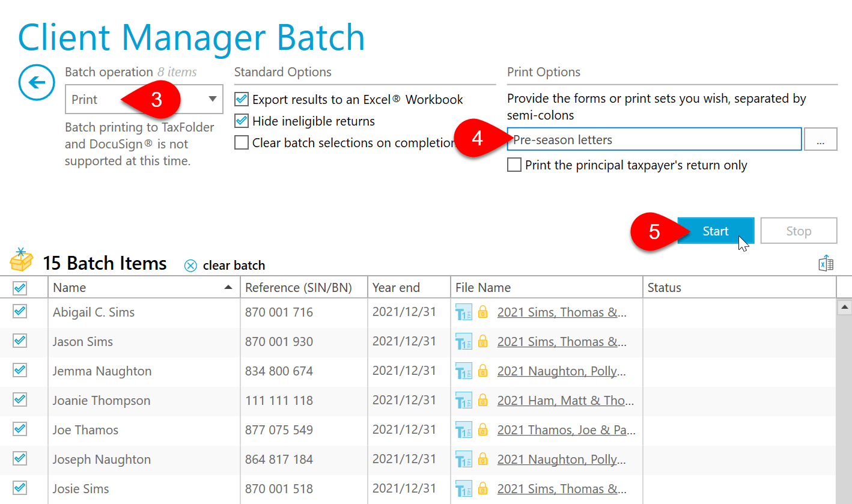852x504 pixels.
Task: Select the name cell Joseph Naughton
Action: [x=102, y=460]
